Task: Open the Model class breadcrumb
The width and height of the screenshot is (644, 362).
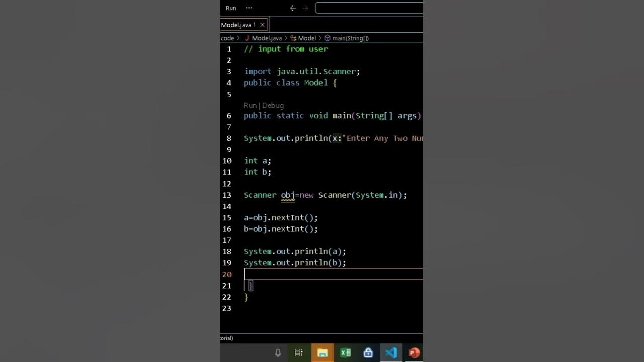Action: 307,38
